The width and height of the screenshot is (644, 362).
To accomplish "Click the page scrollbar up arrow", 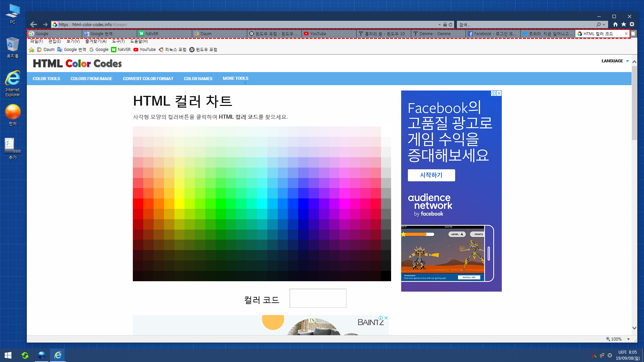I will [x=634, y=62].
